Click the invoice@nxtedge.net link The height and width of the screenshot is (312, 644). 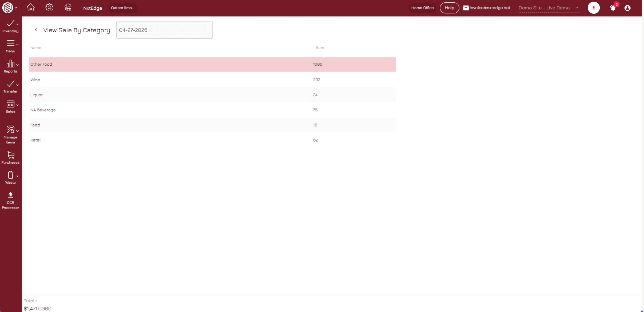coord(490,8)
